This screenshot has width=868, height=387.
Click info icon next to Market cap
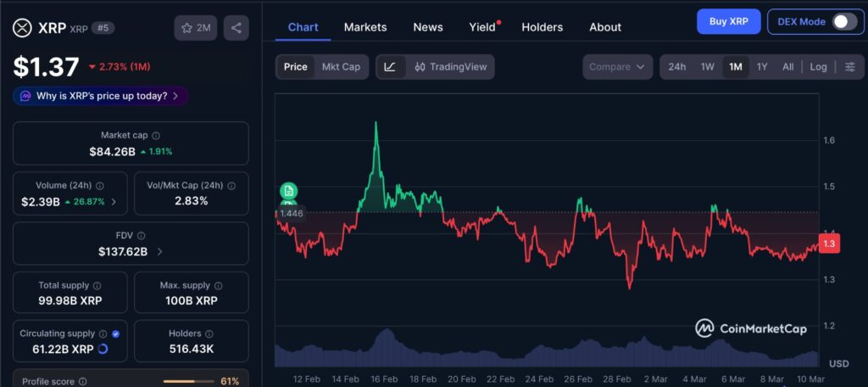156,135
